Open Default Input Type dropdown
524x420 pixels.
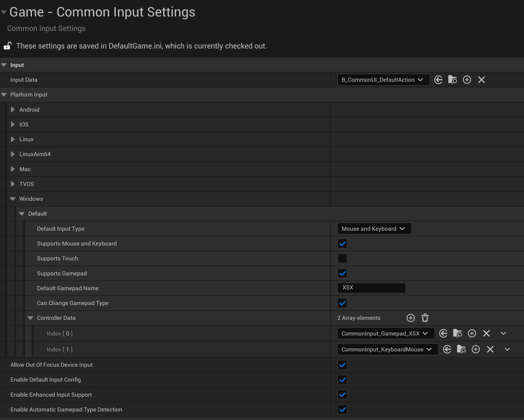(x=374, y=229)
